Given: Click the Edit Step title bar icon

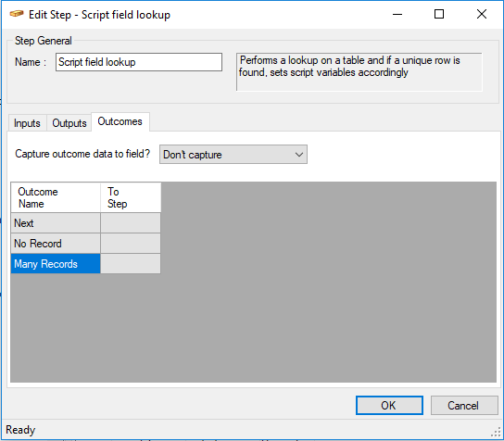Looking at the screenshot, I should [x=17, y=14].
